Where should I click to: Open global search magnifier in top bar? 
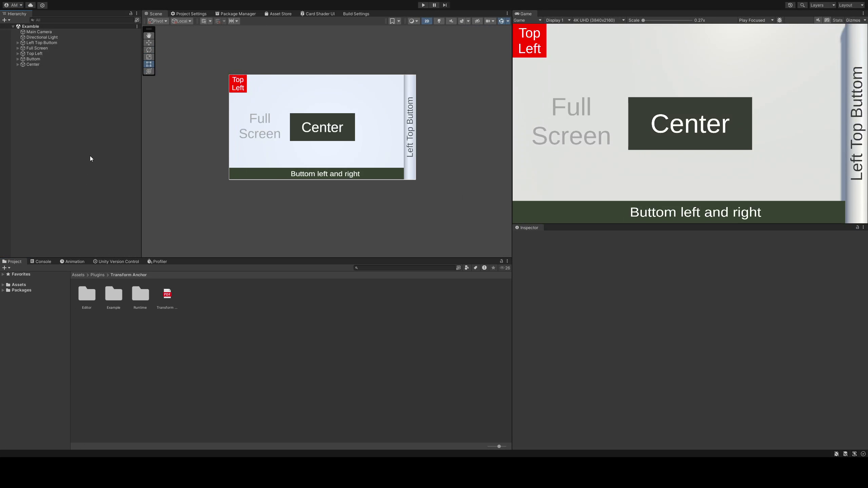[802, 5]
